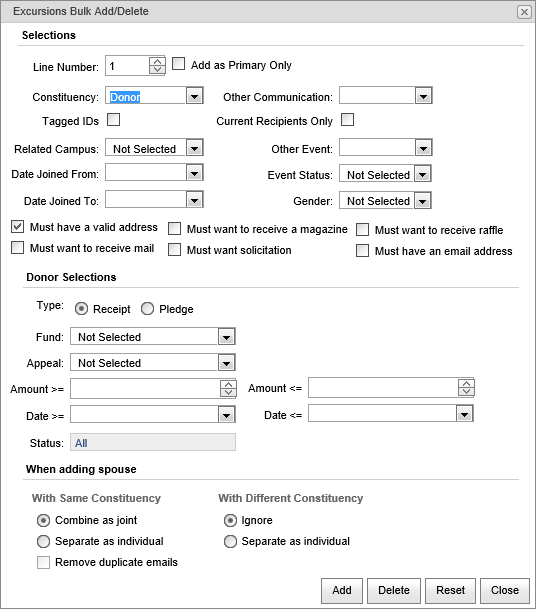536x609 pixels.
Task: Click the Date Joined From text field
Action: tap(146, 173)
